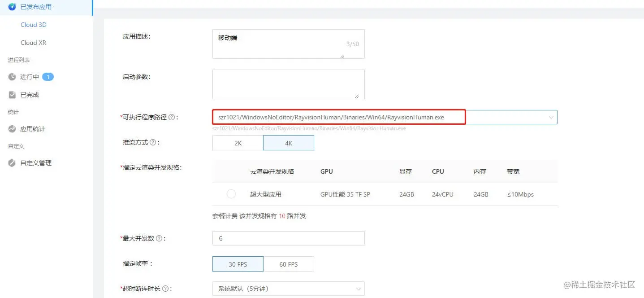Screen dimensions: 644x298
Task: Open Cloud 3D in sidebar
Action: (x=34, y=25)
